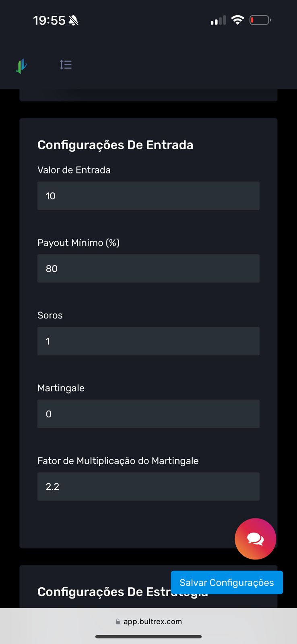Tap the silent mode bell icon

pyautogui.click(x=73, y=21)
